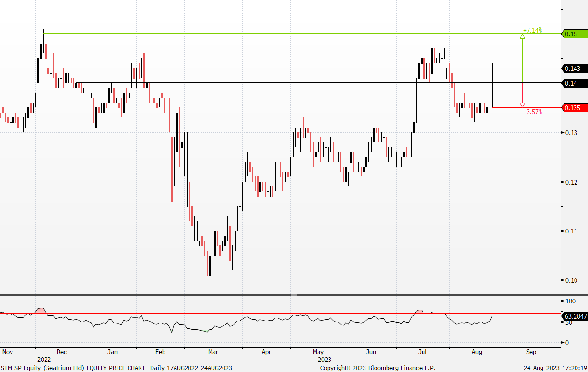Click the Dec label on the time axis

pos(62,352)
